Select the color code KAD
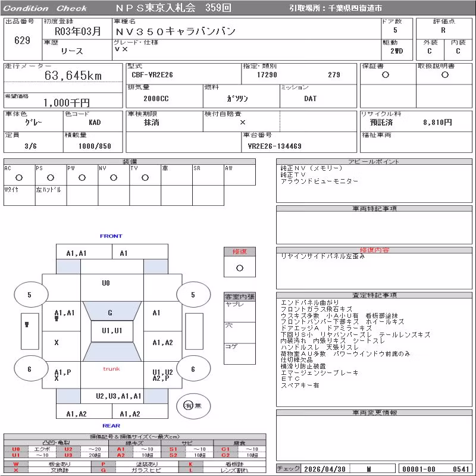Image resolution: width=476 pixels, height=476 pixels. pyautogui.click(x=95, y=123)
